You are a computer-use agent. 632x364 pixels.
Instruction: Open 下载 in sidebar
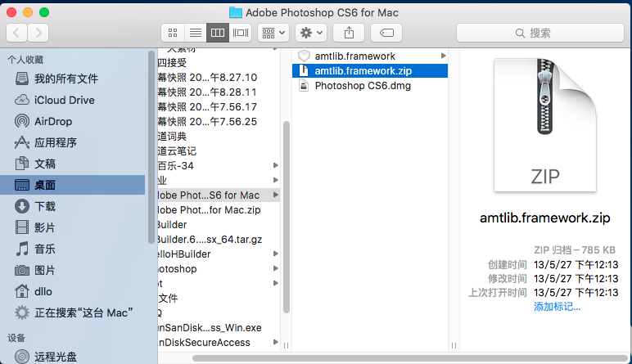pos(73,207)
